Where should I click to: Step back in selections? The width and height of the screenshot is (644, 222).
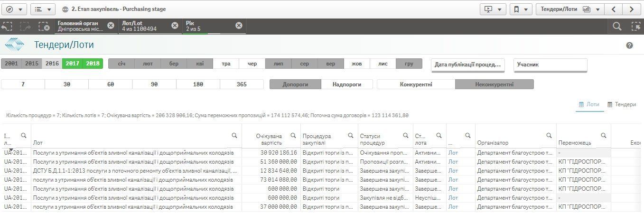coord(7,26)
